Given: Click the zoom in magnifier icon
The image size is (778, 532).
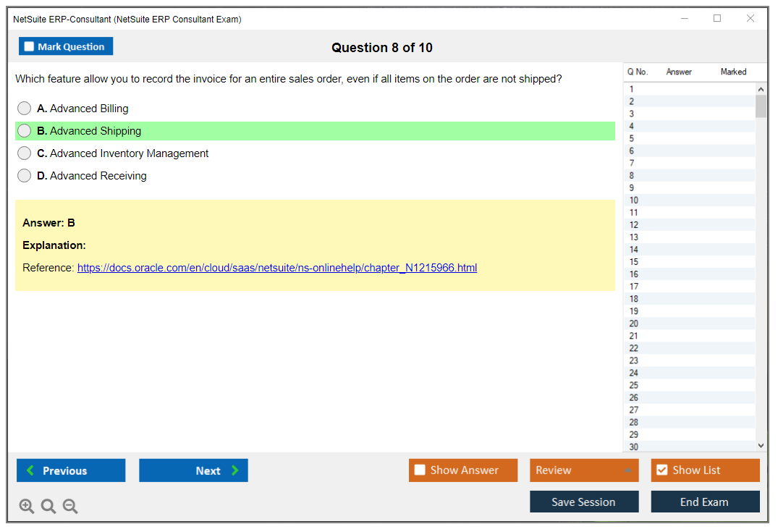Looking at the screenshot, I should [26, 506].
